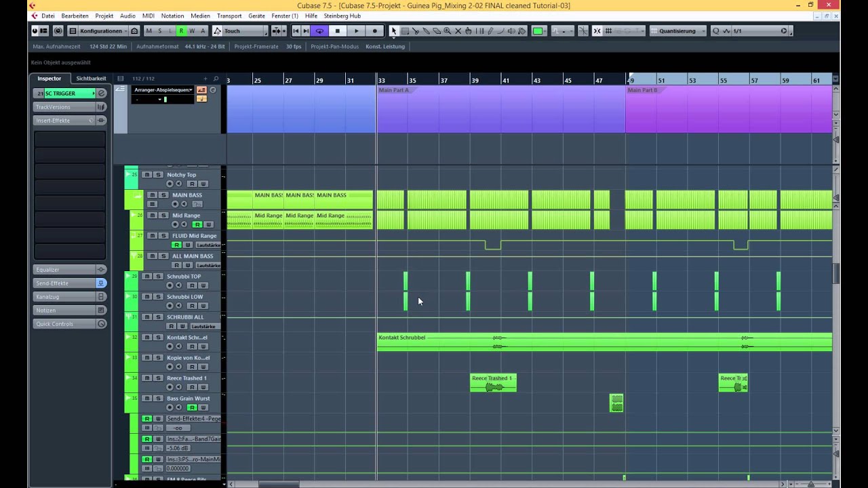
Task: Solo the Schrubbi TOP track
Action: (x=157, y=277)
